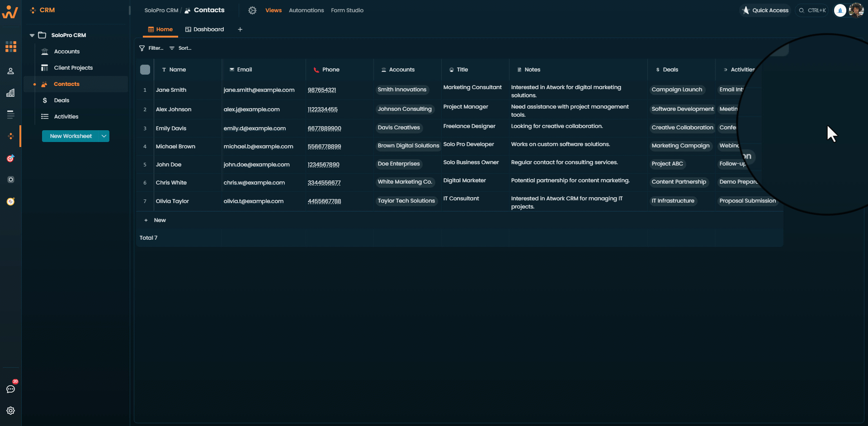Open the orange apps grid icon in the sidebar
Screen dimensions: 868x426
[x=11, y=47]
